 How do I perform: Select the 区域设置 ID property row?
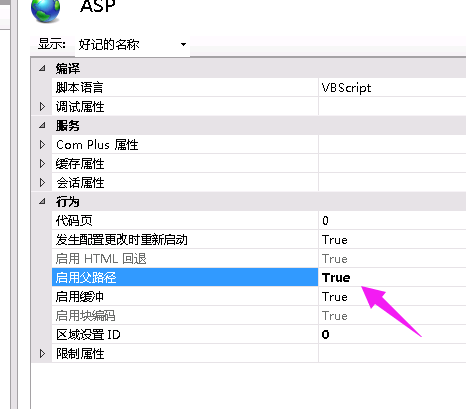click(x=185, y=335)
